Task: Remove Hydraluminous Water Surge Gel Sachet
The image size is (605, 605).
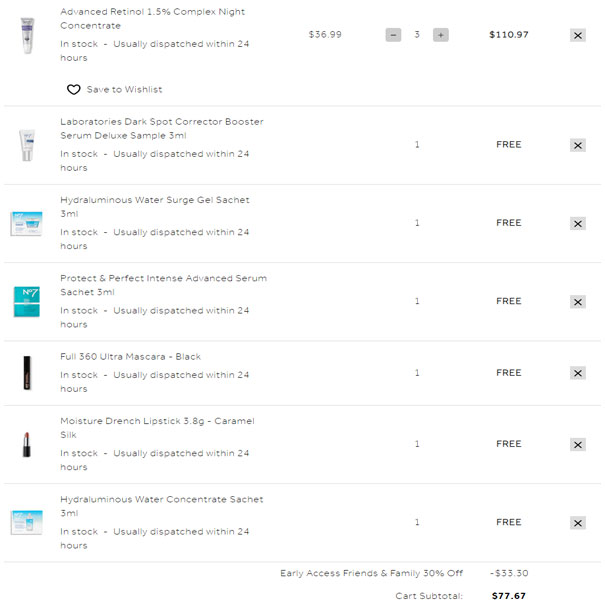Action: 578,224
